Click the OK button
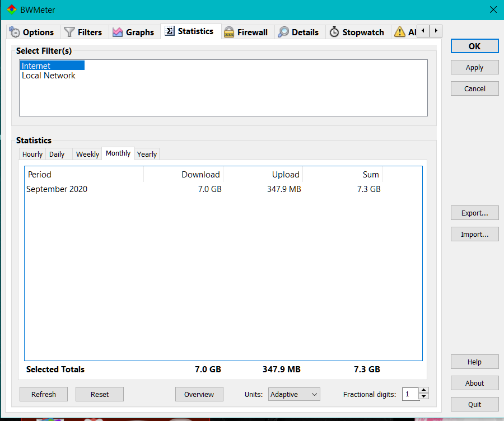Screen dimensions: 504x421 point(474,46)
